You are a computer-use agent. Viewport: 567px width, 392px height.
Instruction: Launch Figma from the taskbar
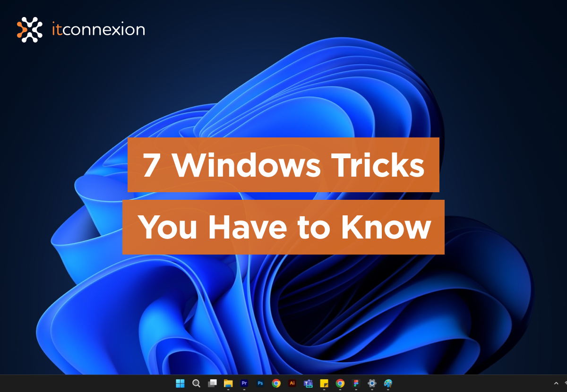coord(355,383)
